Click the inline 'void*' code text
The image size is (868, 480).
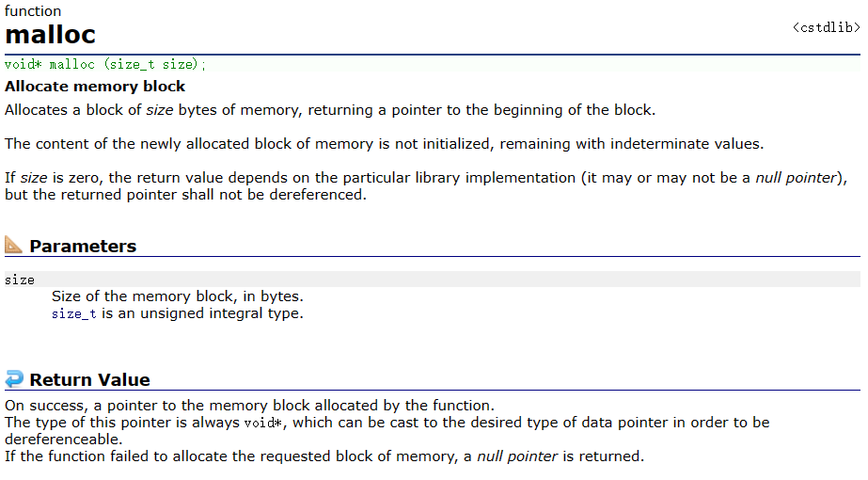263,423
